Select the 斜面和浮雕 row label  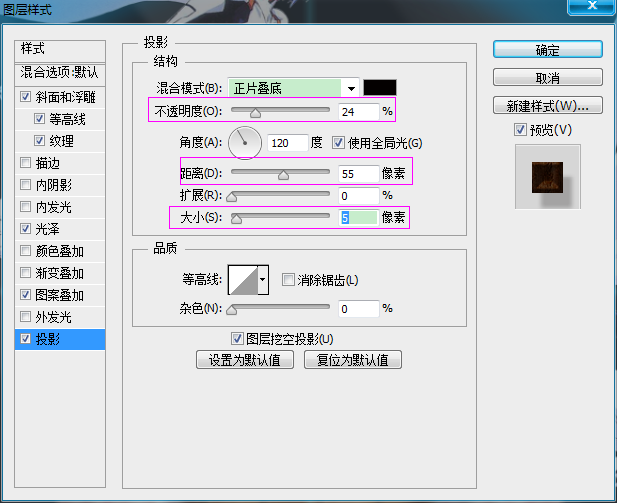click(65, 97)
